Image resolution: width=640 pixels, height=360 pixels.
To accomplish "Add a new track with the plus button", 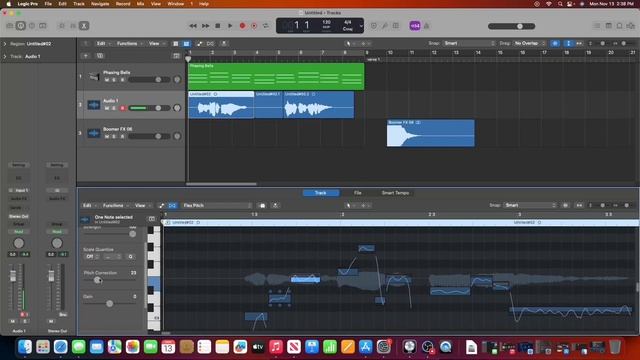I will [86, 56].
